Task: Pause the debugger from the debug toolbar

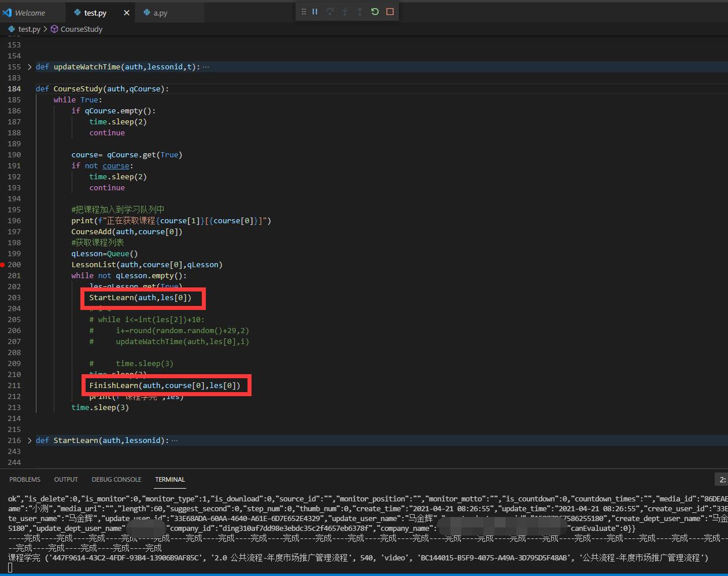Action: [x=315, y=12]
